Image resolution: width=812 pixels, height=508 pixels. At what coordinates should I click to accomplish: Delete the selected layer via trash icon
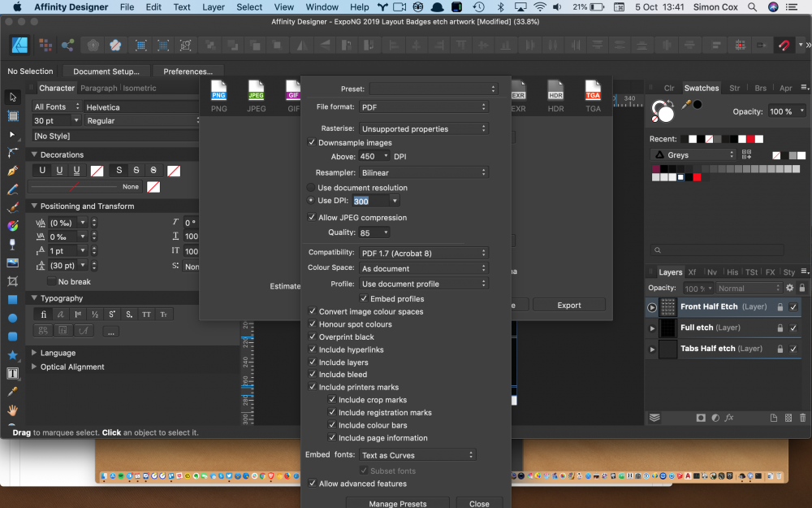coord(802,418)
